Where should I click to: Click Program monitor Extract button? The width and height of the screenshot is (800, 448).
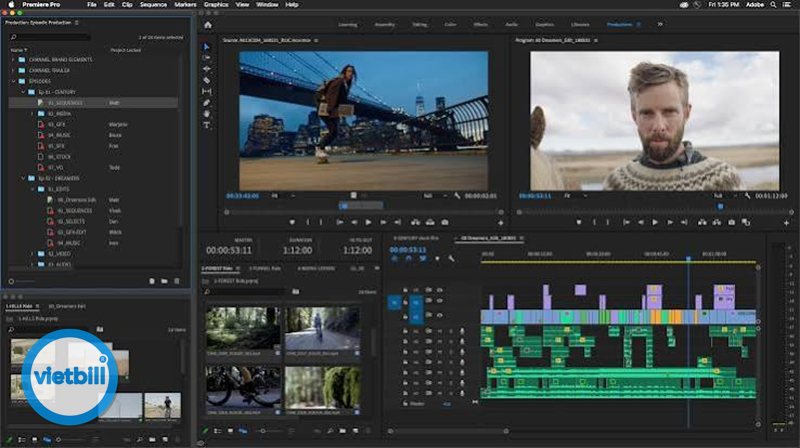coord(716,222)
